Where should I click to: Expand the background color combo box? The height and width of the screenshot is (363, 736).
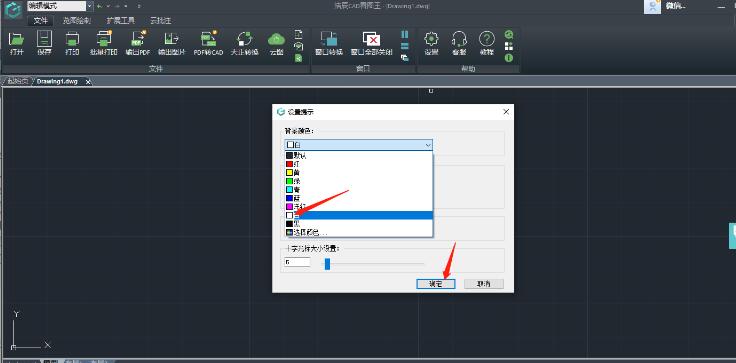(358, 145)
